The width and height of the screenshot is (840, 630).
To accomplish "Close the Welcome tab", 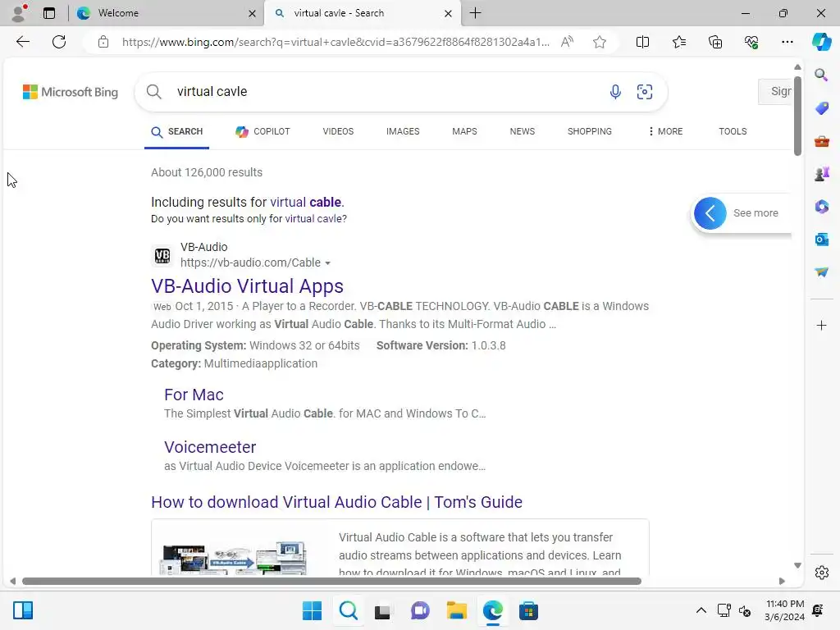I will 252,13.
